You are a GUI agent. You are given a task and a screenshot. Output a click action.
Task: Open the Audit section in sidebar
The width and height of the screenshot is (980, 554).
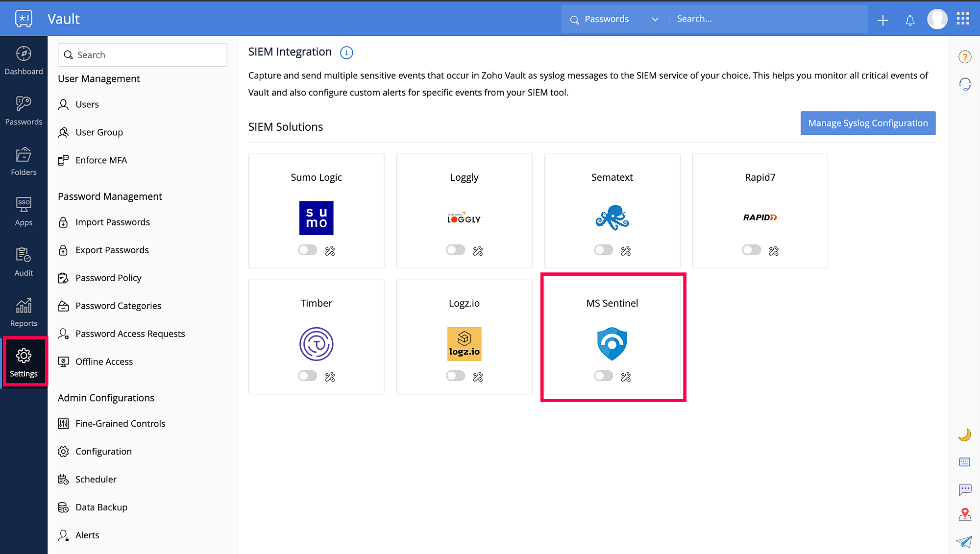[x=24, y=262]
